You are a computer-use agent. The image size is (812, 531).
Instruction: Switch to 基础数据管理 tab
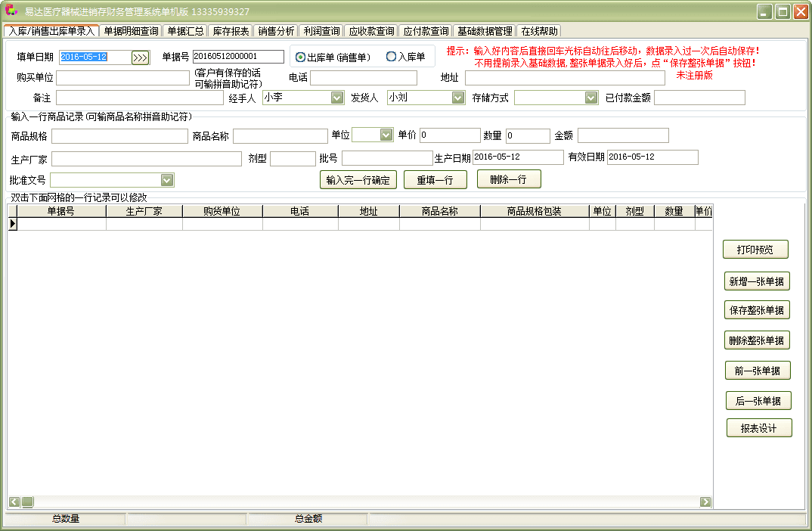[x=485, y=31]
